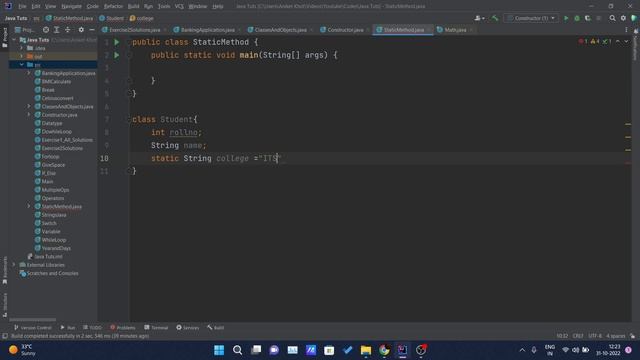
Task: Expand the out folder
Action: click(x=22, y=56)
